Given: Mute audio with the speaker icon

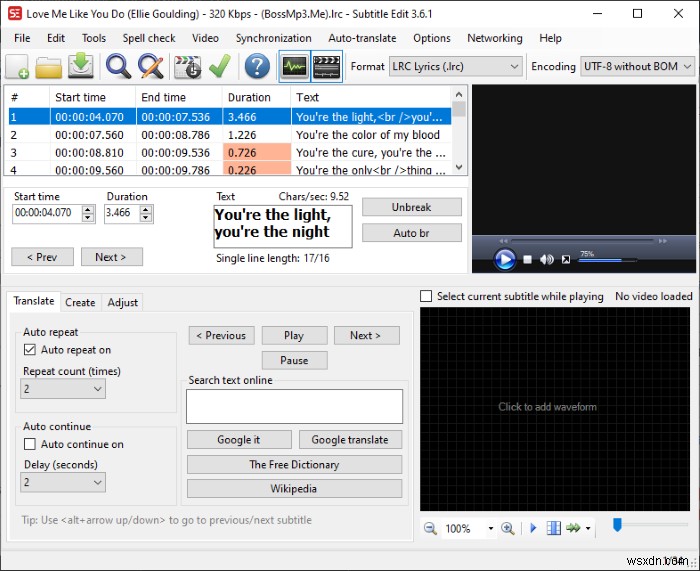Looking at the screenshot, I should 546,259.
